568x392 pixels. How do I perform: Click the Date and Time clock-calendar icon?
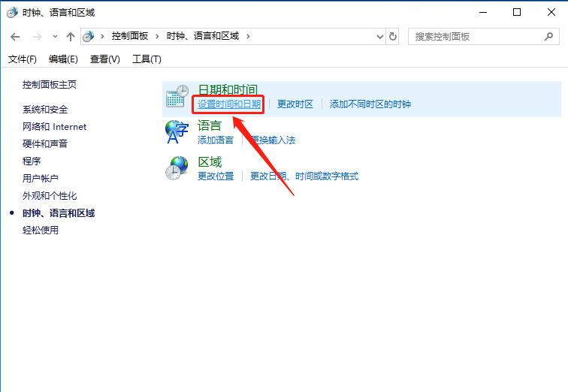(177, 97)
